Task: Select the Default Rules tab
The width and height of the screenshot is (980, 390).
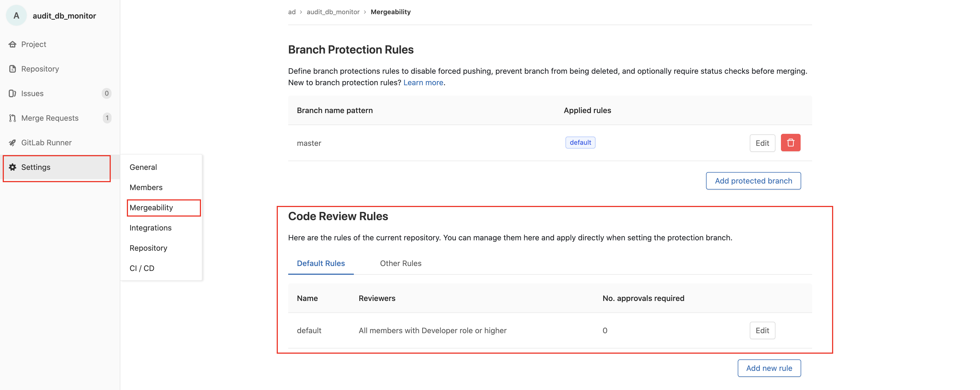Action: (x=321, y=263)
